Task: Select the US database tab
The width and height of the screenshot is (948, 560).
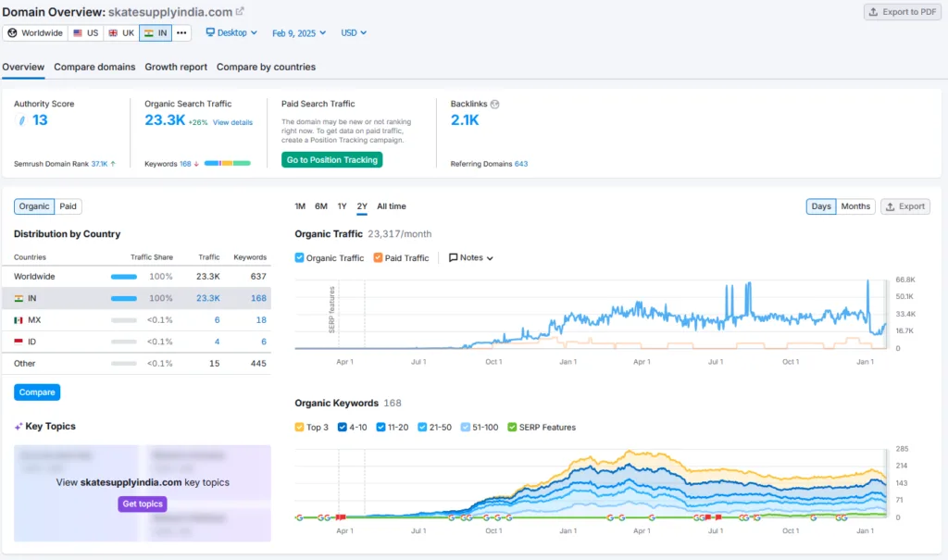Action: [x=86, y=32]
